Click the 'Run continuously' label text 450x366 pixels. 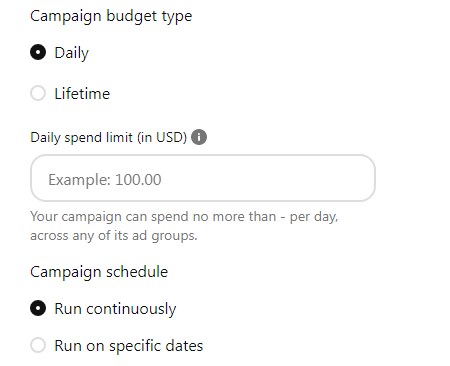click(115, 309)
